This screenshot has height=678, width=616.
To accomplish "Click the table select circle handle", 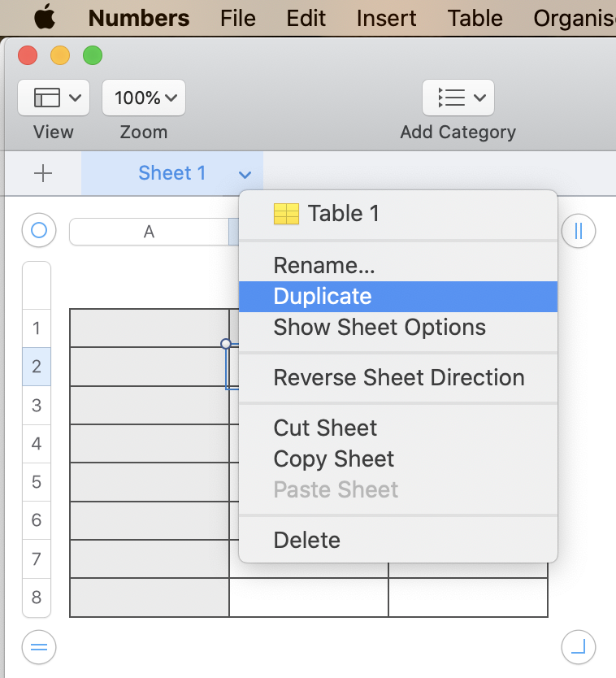I will pyautogui.click(x=38, y=231).
